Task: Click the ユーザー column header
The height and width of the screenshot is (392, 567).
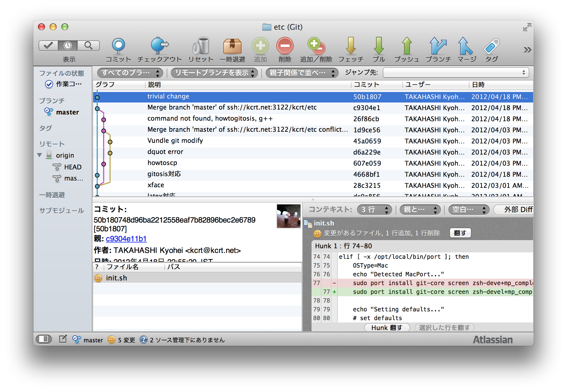Action: (436, 85)
